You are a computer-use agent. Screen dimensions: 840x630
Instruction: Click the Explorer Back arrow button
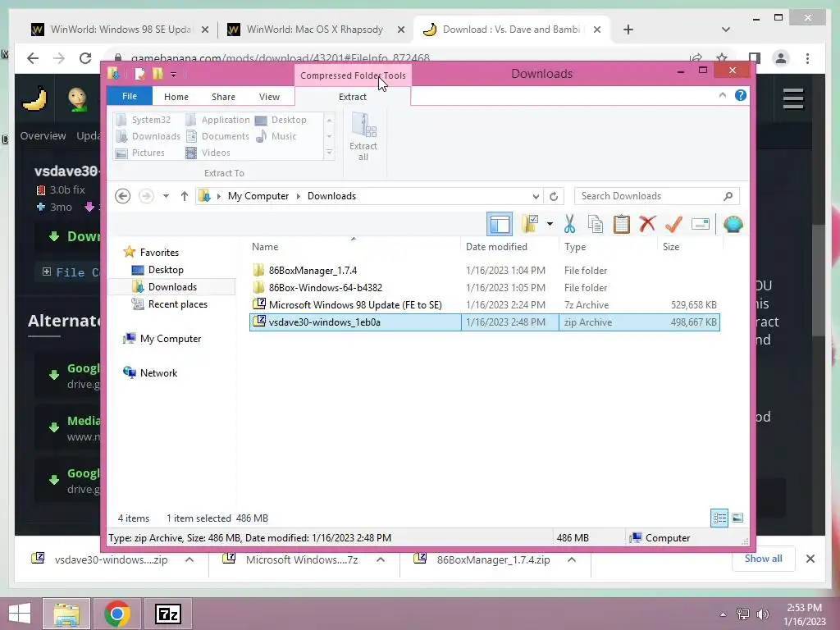(123, 196)
